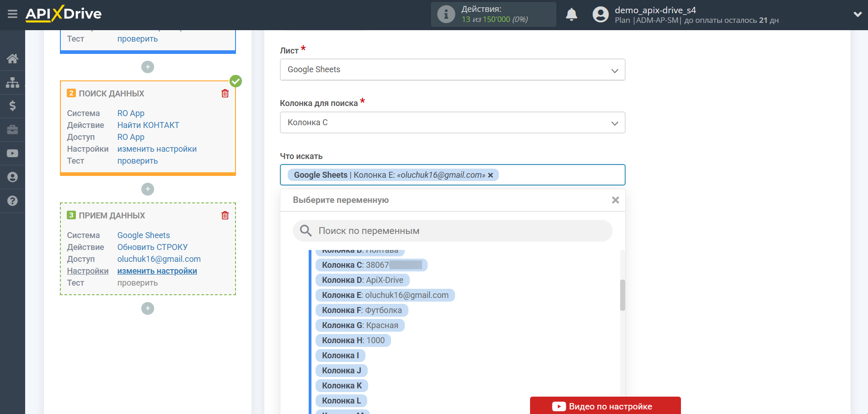Open the hamburger menu next to ApiXDrive logo
This screenshot has width=868, height=414.
(12, 14)
